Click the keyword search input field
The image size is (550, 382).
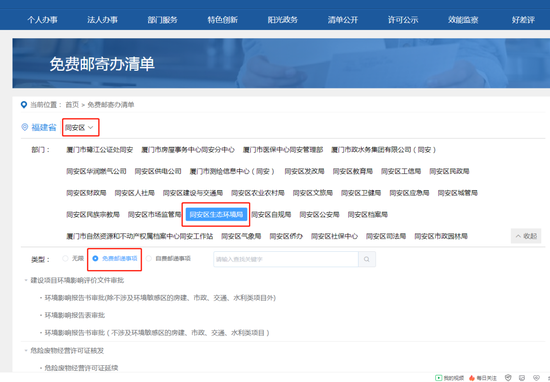pos(286,259)
